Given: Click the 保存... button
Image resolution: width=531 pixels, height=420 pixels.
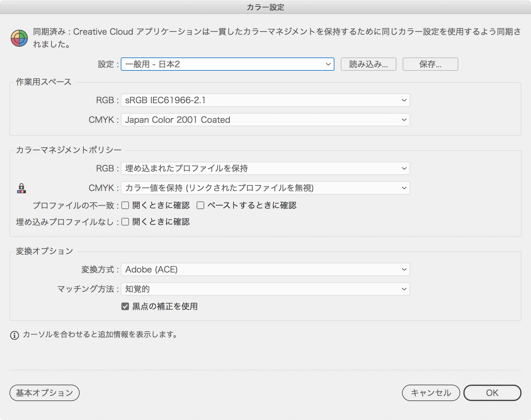Looking at the screenshot, I should coord(430,64).
